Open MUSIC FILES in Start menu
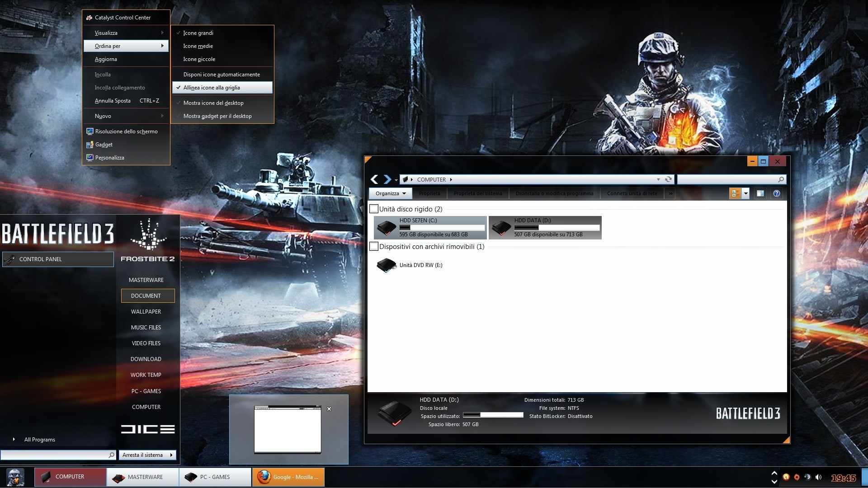 (x=146, y=328)
